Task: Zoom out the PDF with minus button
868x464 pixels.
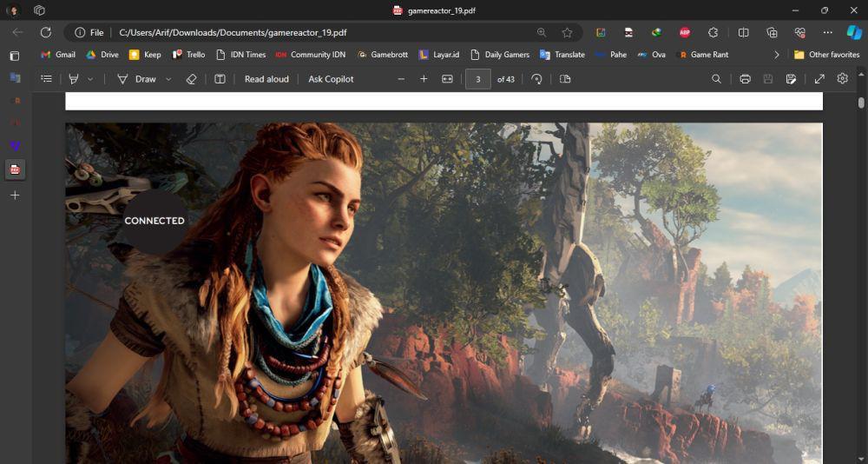Action: (x=401, y=79)
